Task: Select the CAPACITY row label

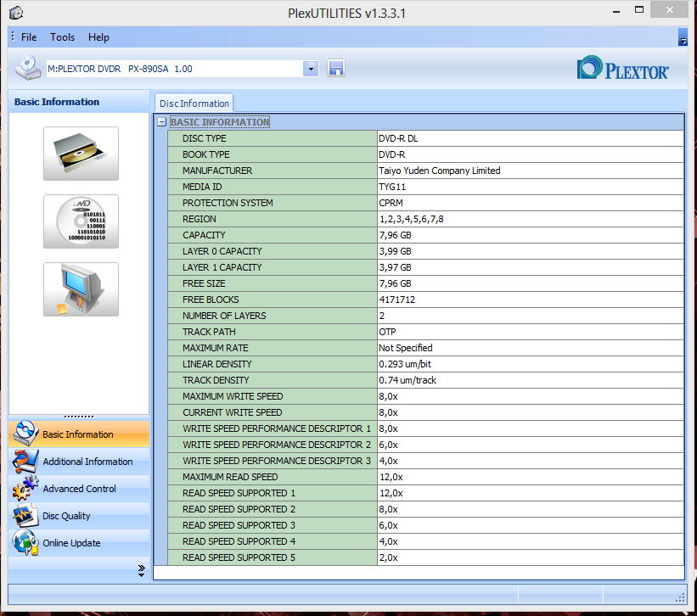Action: click(x=204, y=235)
